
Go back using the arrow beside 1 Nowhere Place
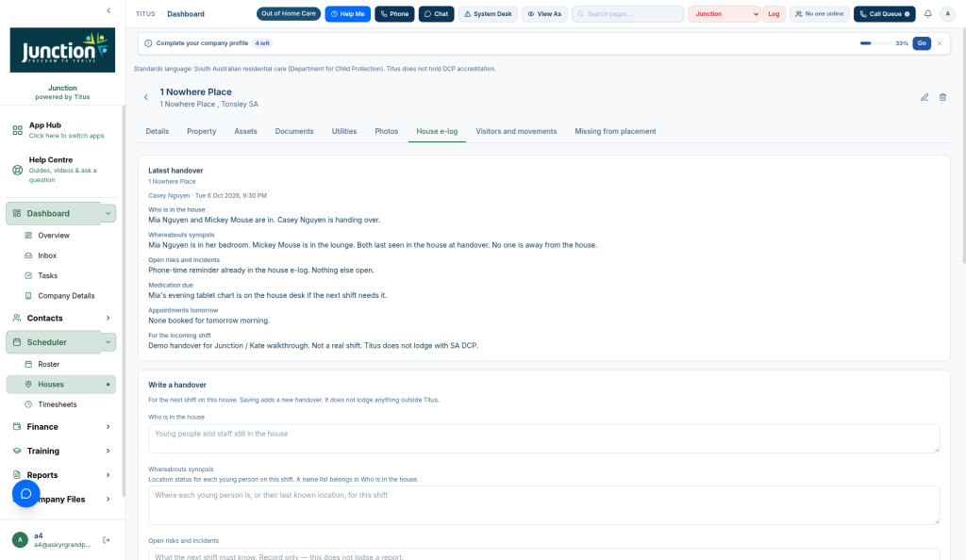point(146,97)
